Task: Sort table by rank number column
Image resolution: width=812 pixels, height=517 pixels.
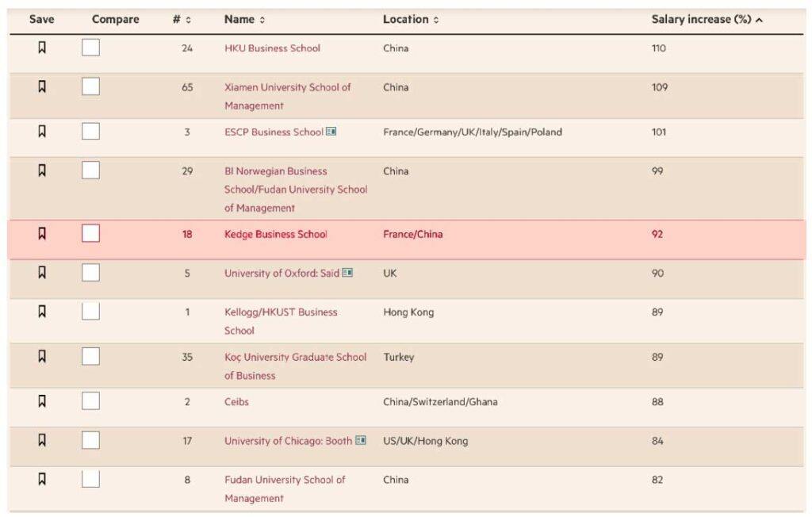Action: (x=182, y=20)
